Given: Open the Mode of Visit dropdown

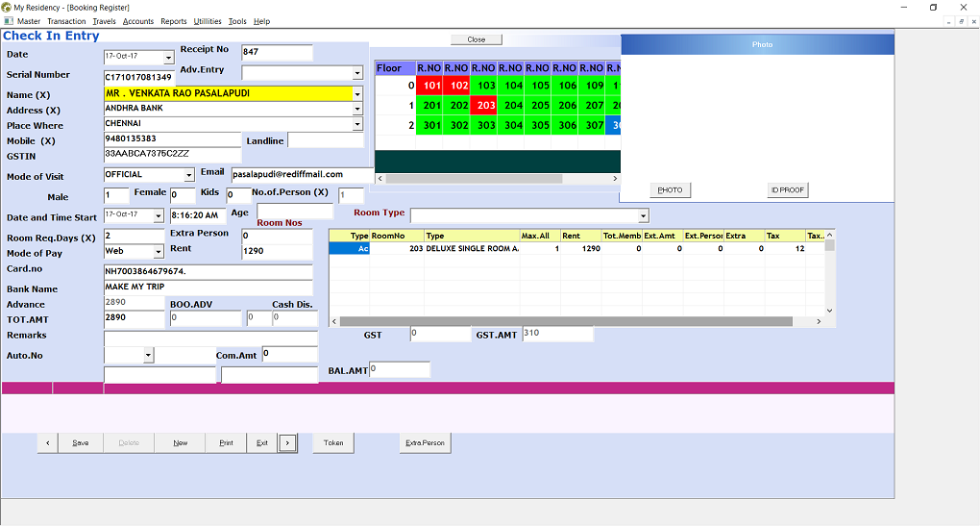Looking at the screenshot, I should pyautogui.click(x=188, y=175).
